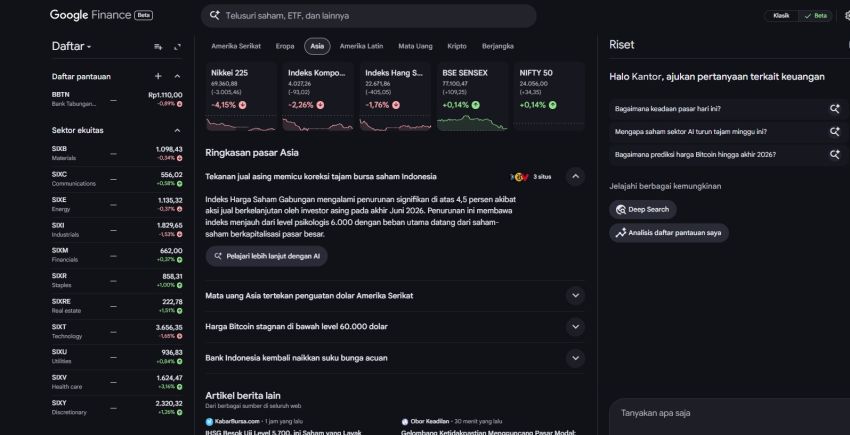Click the green up indicator on SIXV row
Image resolution: width=850 pixels, height=435 pixels.
pos(179,387)
